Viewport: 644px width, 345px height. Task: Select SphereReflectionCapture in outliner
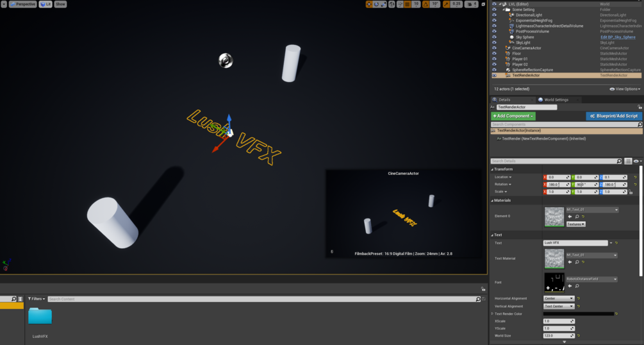click(x=533, y=70)
